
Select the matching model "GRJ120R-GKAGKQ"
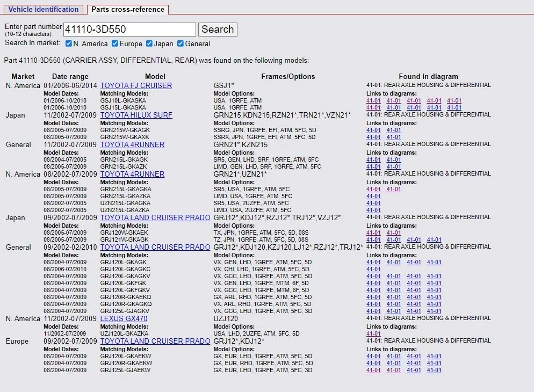pos(126,304)
